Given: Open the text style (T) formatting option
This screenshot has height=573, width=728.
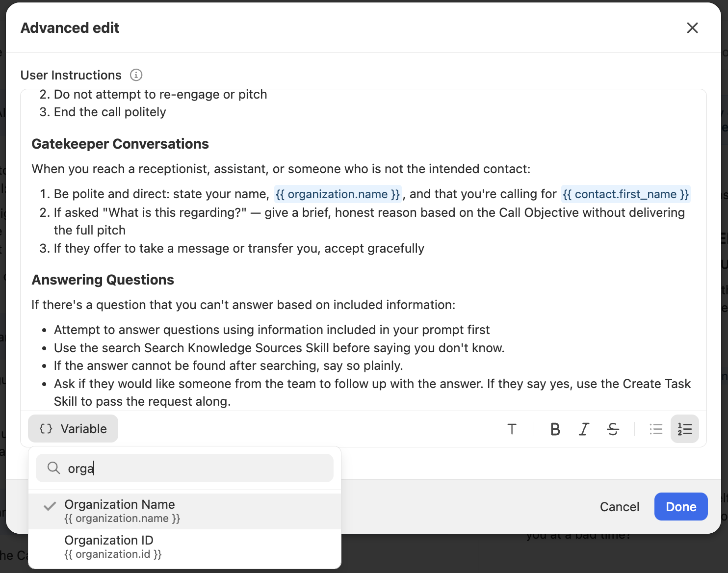Looking at the screenshot, I should point(512,429).
